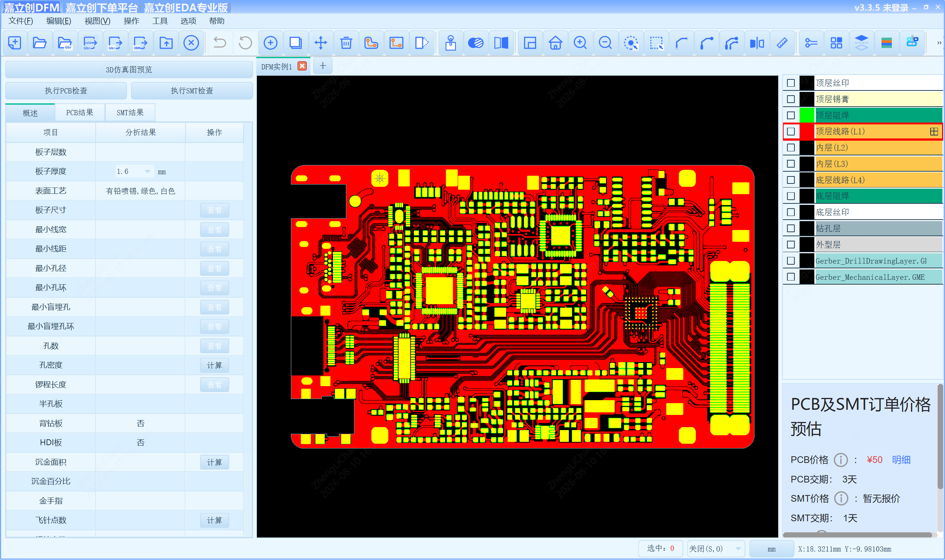
Task: Click the four-arrow move tool icon
Action: click(x=321, y=43)
